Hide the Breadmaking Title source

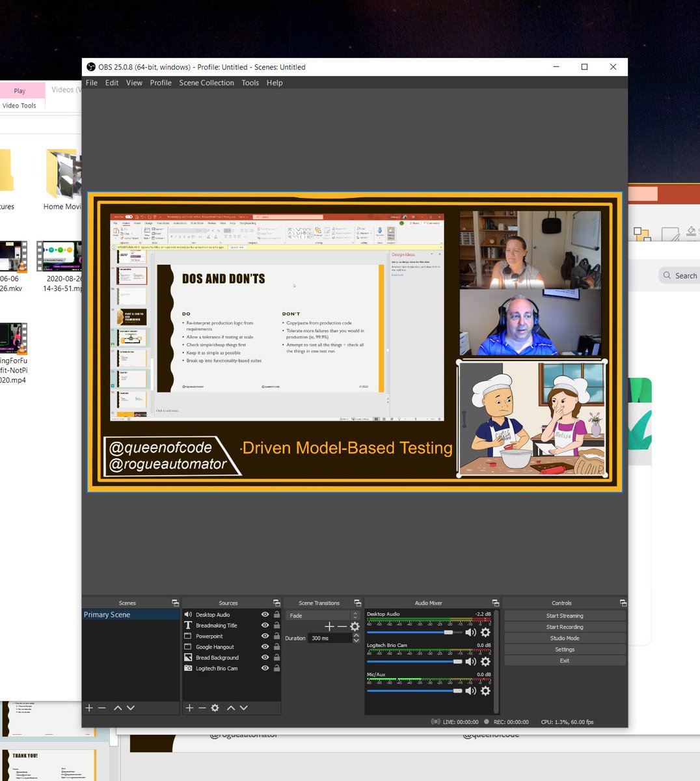(x=265, y=625)
